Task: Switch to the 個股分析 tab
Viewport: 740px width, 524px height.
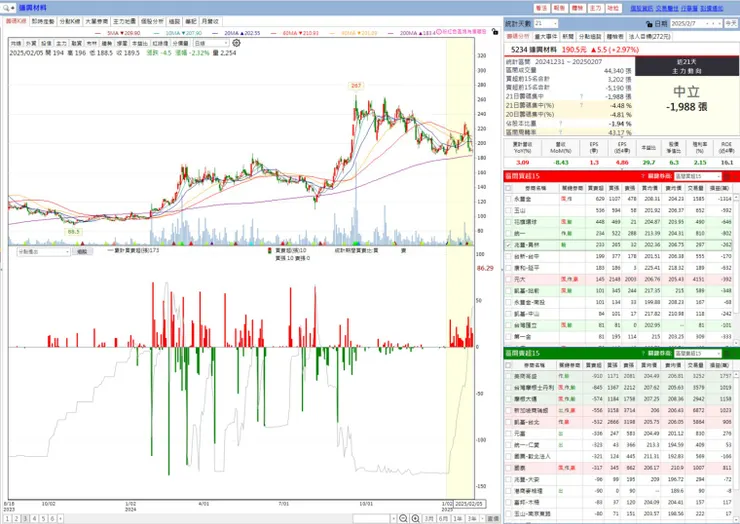Action: [x=152, y=21]
